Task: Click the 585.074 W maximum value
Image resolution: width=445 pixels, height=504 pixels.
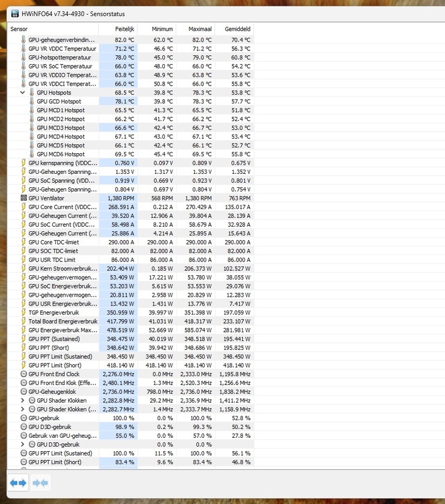Action: click(x=198, y=330)
